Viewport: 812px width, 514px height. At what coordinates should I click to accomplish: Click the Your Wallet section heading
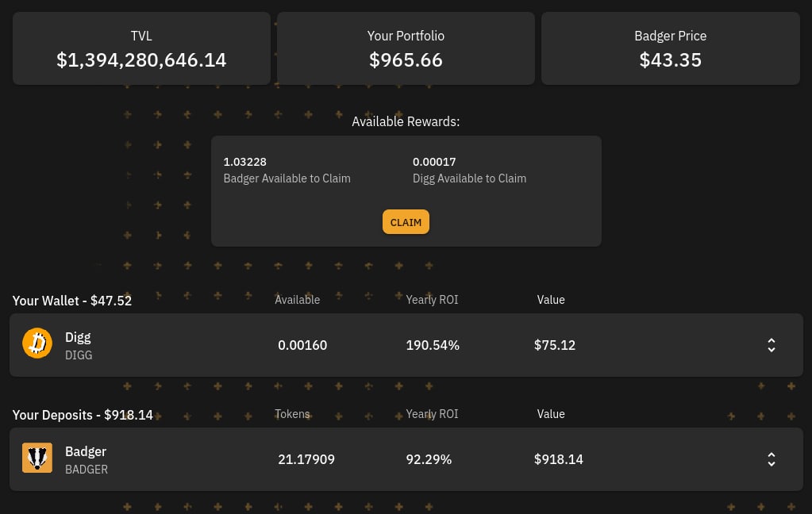72,301
